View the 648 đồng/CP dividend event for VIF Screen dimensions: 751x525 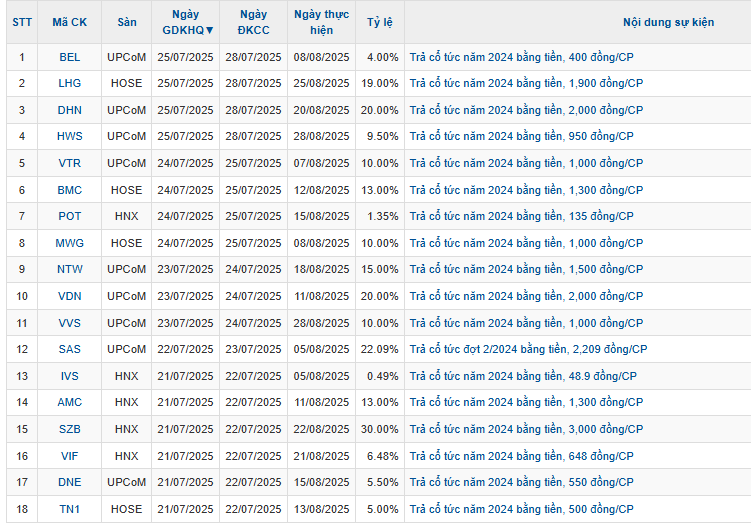click(521, 455)
